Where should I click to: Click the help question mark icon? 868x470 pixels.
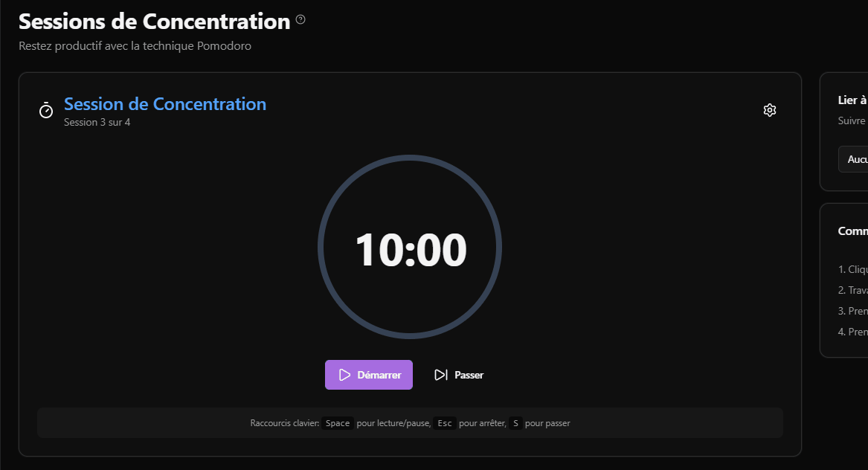300,20
